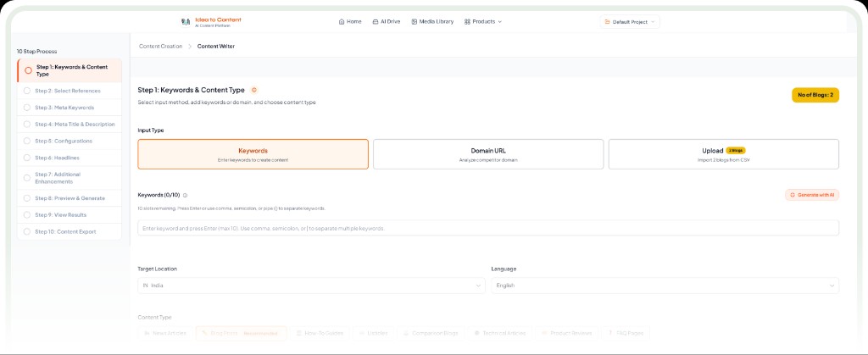Select Step 1 Keywords & Content Type radio circle

point(28,70)
